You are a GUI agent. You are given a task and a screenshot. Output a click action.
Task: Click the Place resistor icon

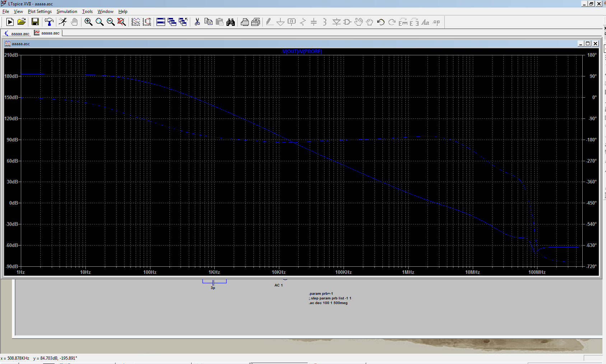click(x=303, y=22)
